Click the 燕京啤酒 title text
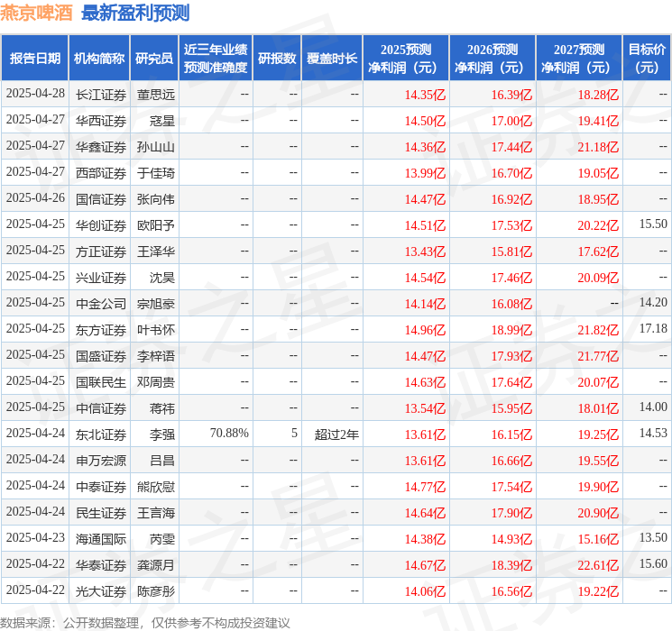The image size is (672, 631). click(x=36, y=13)
